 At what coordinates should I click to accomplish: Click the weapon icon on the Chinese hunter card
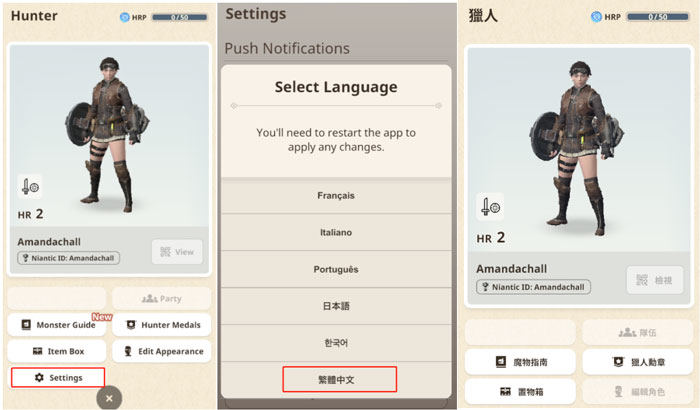pos(490,207)
